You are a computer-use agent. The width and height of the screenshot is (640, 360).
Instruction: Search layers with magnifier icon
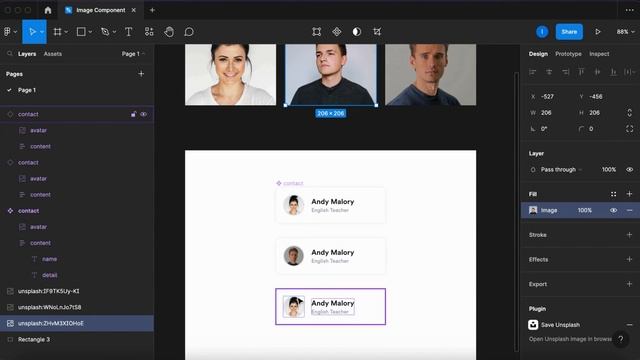coord(9,53)
